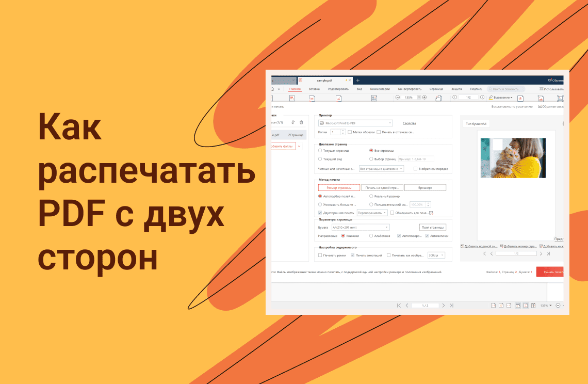The height and width of the screenshot is (384, 588).
Task: Click the 'Найти и заменить' search field
Action: (x=508, y=89)
